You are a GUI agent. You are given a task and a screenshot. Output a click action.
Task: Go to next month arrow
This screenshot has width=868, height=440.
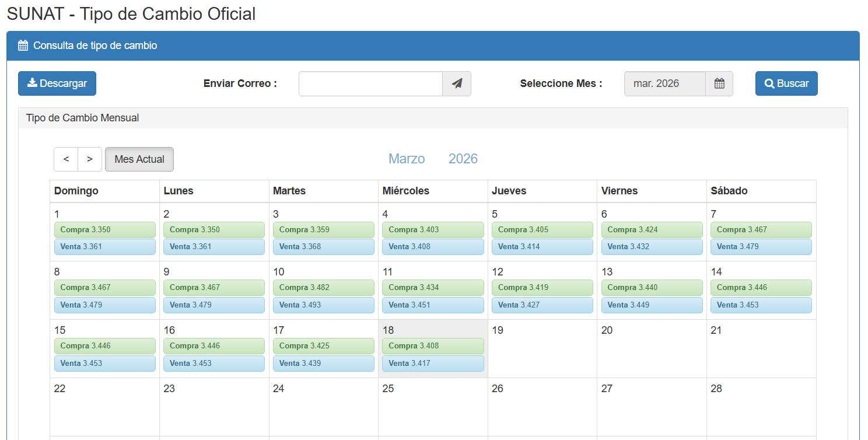90,159
